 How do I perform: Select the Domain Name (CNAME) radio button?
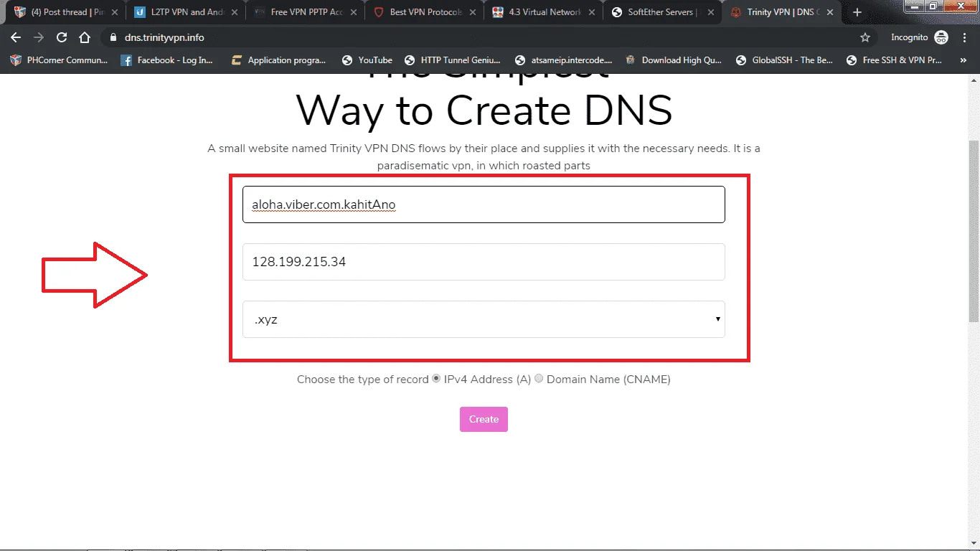[540, 379]
